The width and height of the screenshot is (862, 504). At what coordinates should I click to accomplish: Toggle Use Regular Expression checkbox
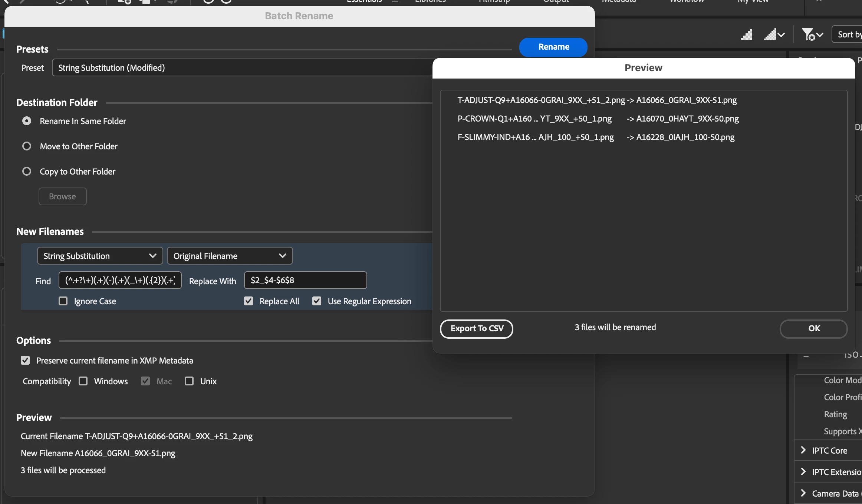tap(317, 301)
